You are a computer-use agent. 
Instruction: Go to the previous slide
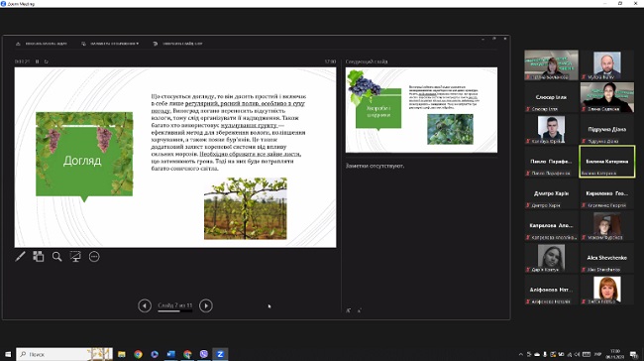tap(145, 305)
